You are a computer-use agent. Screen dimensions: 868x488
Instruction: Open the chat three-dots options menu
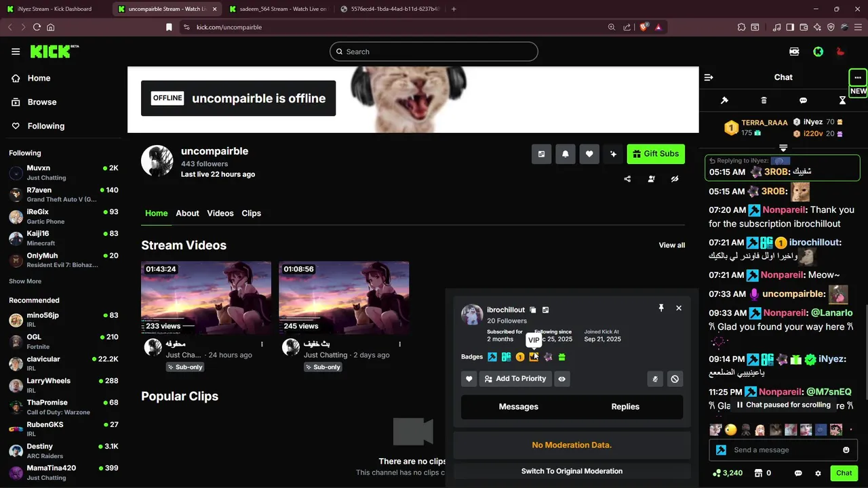(x=858, y=77)
